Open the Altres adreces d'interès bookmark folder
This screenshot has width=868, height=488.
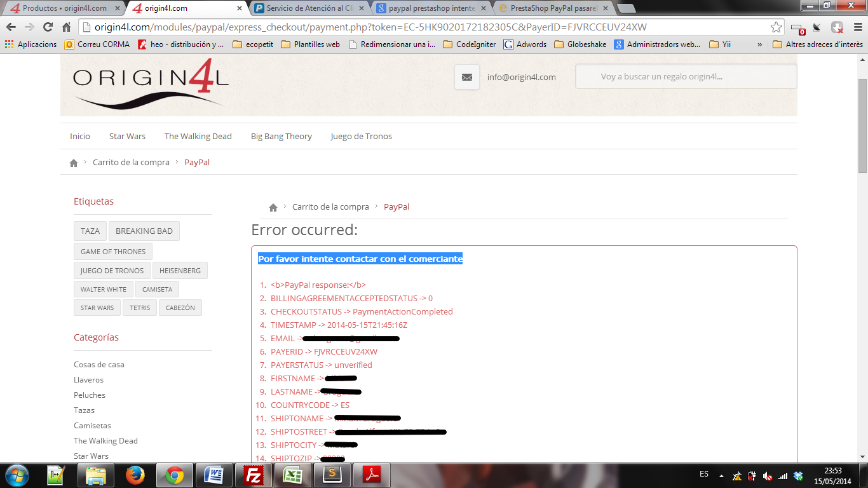click(x=818, y=44)
